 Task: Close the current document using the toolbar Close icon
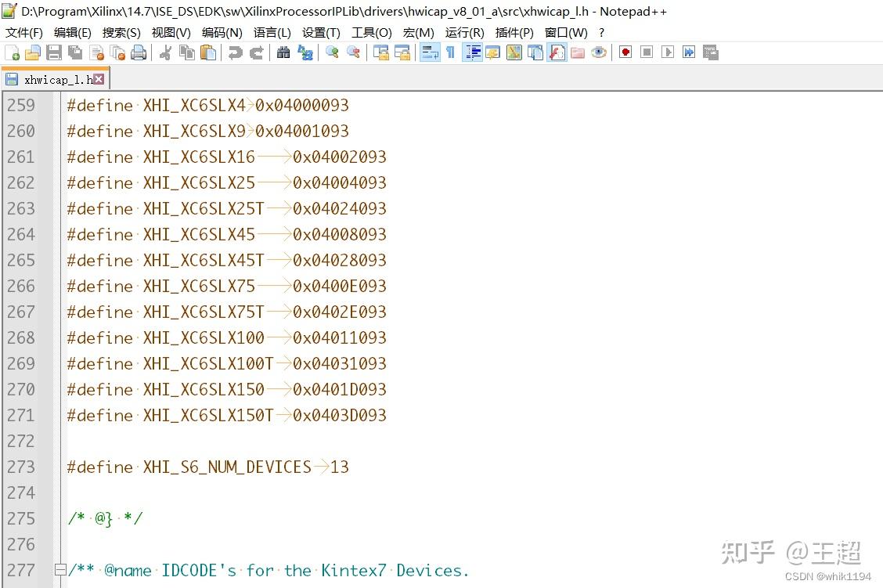coord(97,53)
